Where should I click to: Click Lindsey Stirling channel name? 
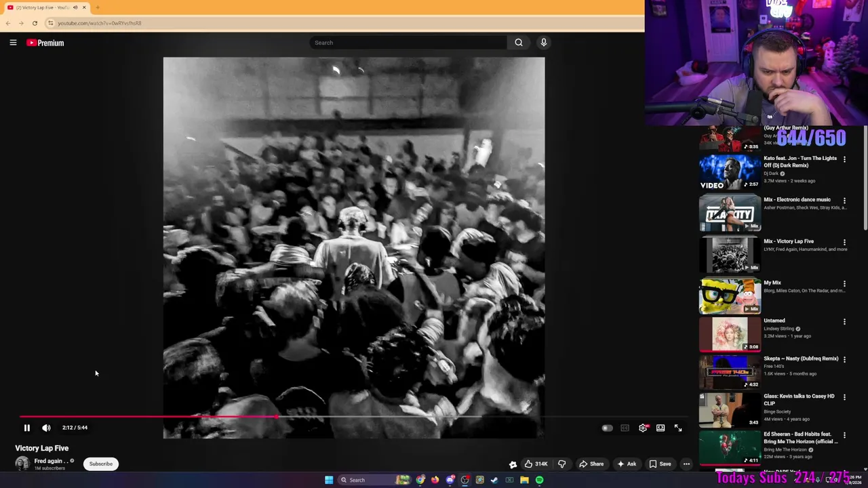pos(778,329)
